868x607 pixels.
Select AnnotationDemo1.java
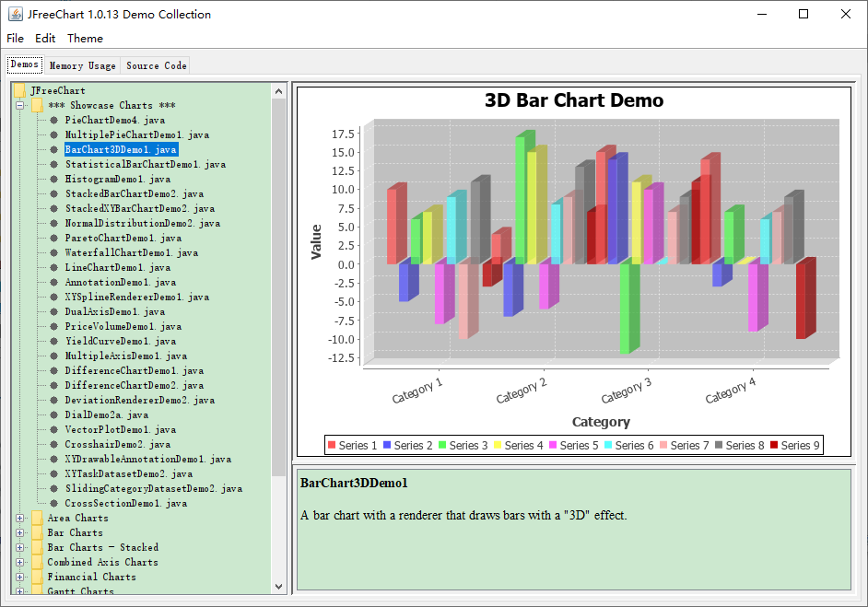pos(120,282)
